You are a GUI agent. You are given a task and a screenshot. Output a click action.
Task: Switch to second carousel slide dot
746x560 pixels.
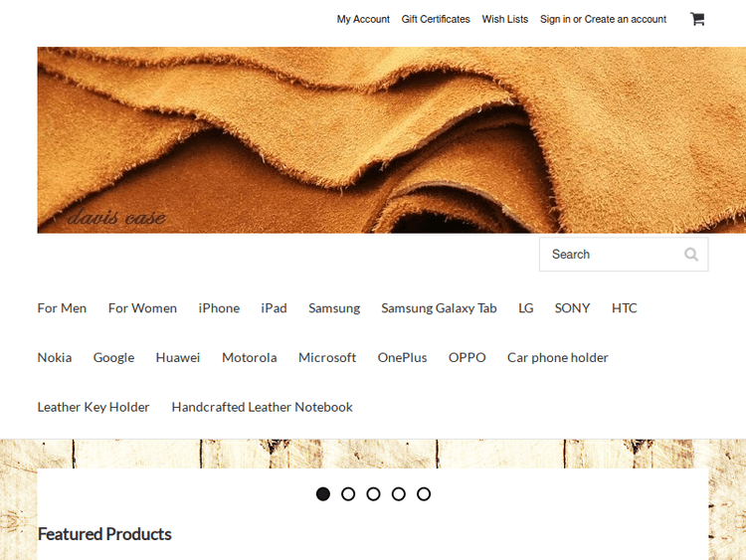click(x=348, y=494)
